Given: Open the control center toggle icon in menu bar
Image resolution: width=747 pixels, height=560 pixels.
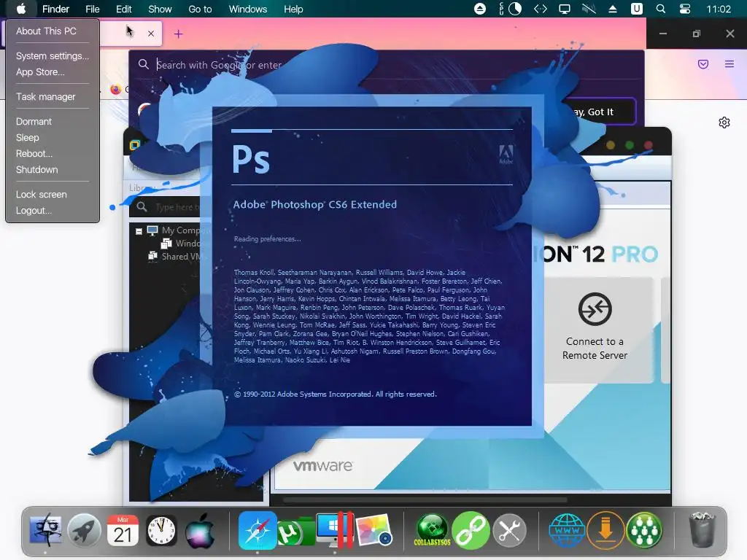Looking at the screenshot, I should pos(685,9).
